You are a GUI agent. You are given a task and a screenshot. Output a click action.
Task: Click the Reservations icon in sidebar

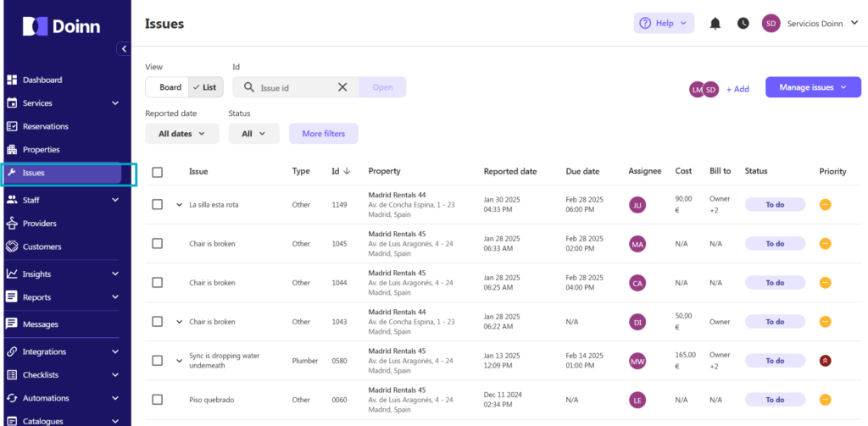coord(12,126)
